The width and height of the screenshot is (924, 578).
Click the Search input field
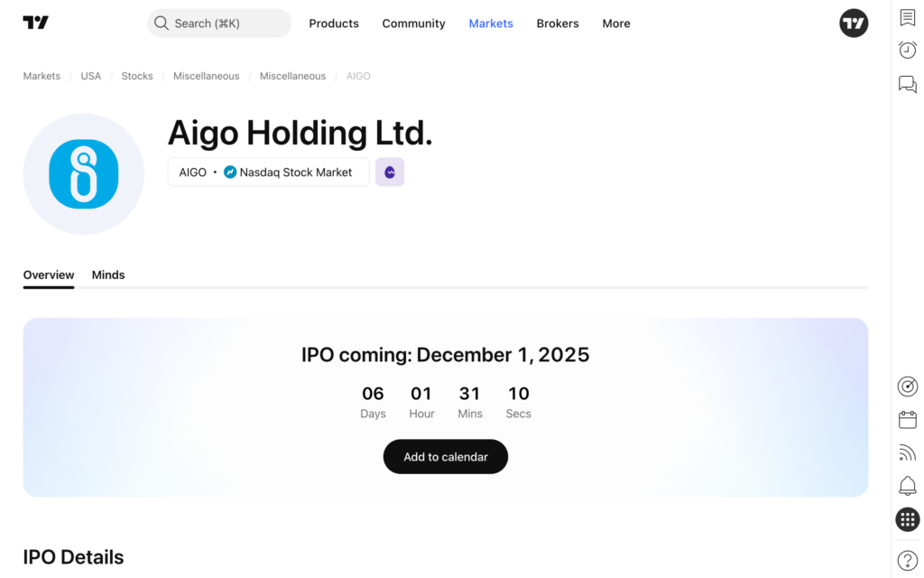click(219, 23)
